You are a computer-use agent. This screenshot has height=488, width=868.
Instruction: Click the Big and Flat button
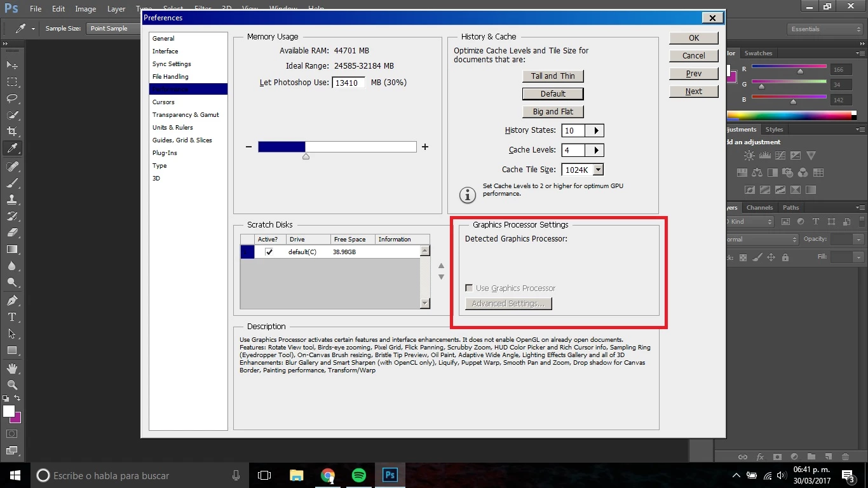tap(553, 111)
